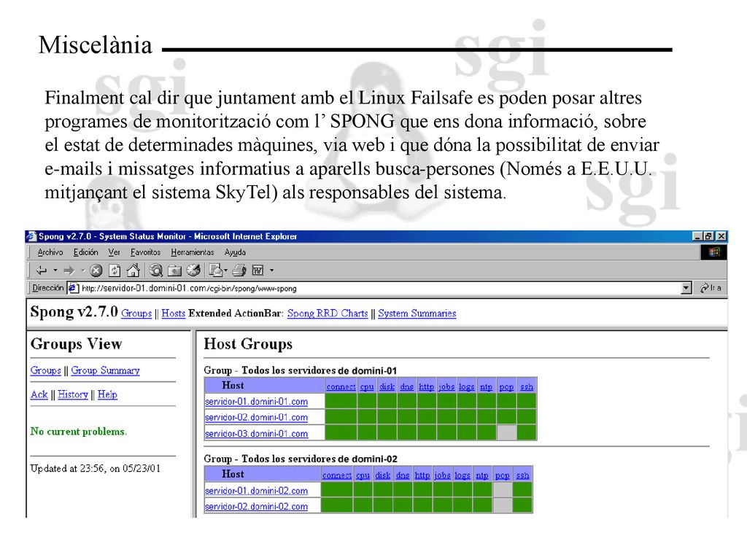This screenshot has width=747, height=560.
Task: Click the ntp column link in domini-02 table
Action: pyautogui.click(x=482, y=475)
